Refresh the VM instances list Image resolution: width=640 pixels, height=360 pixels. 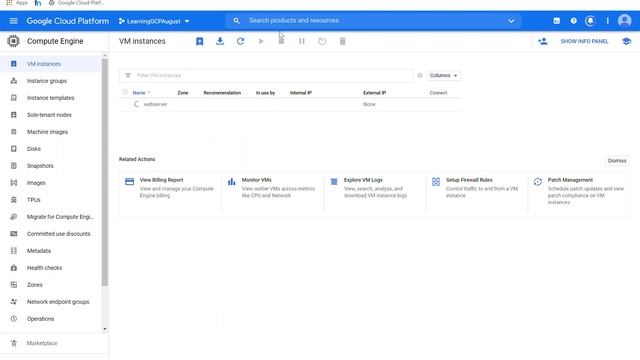pyautogui.click(x=240, y=41)
